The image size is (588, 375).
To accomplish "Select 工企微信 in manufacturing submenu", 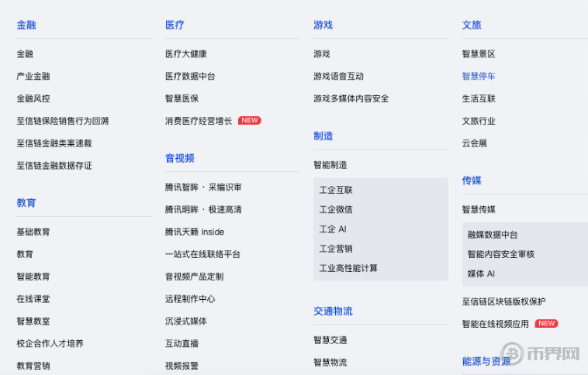I will tap(336, 210).
